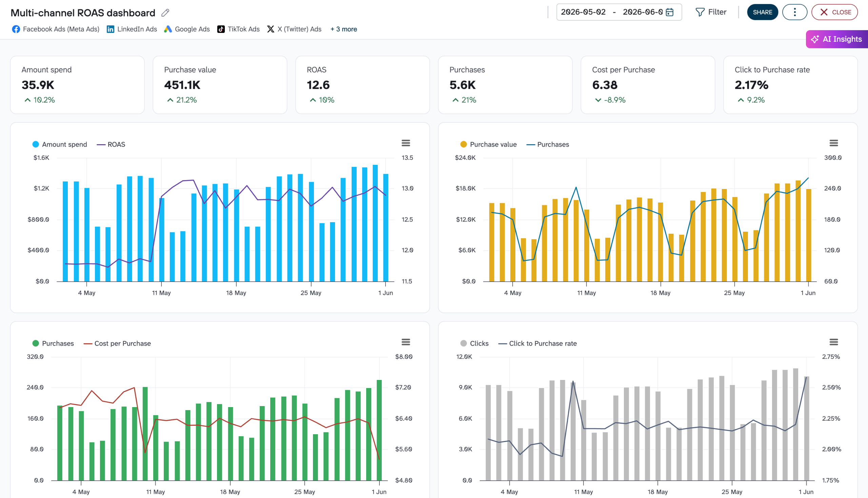The width and height of the screenshot is (868, 498).
Task: Expand the '+ 3 more' data sources
Action: (x=343, y=30)
